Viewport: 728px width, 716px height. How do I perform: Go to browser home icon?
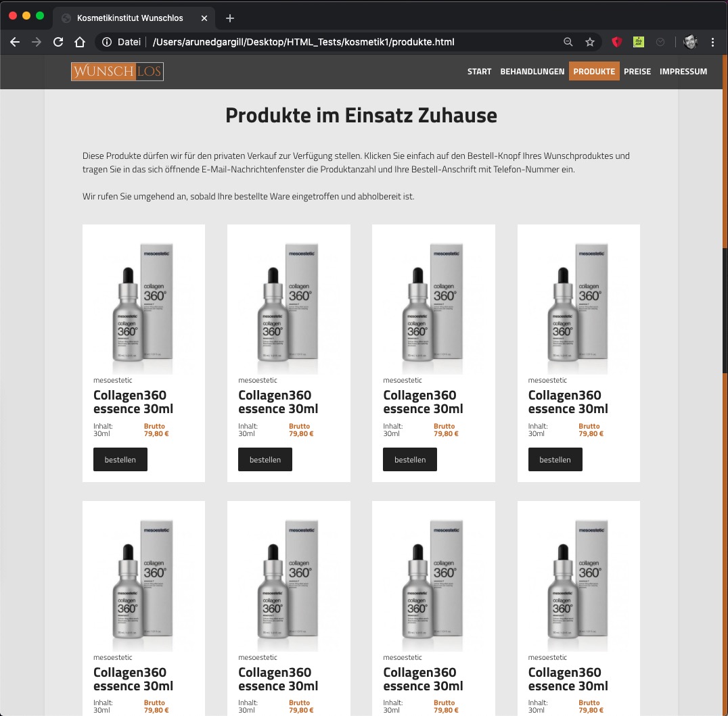click(80, 42)
